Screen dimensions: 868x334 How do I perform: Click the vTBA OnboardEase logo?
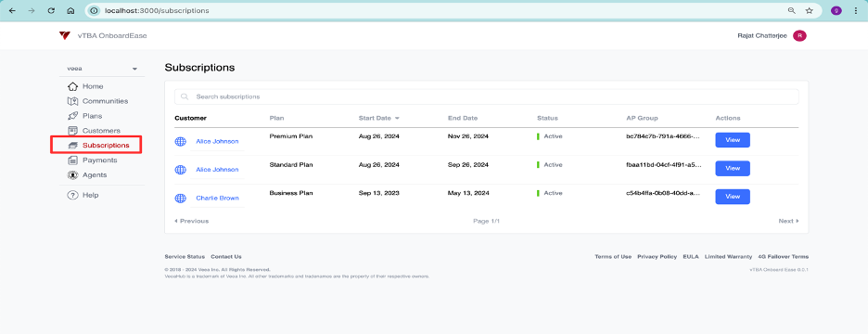pos(65,35)
